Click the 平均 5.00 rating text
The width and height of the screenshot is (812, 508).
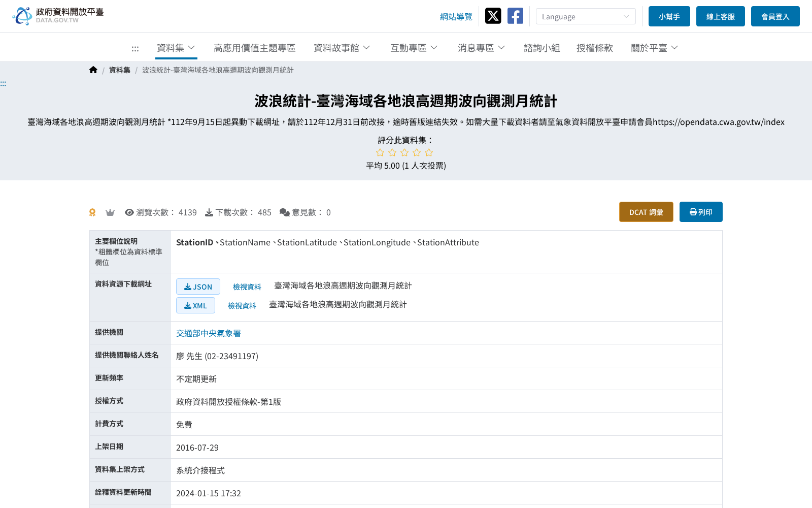(406, 166)
